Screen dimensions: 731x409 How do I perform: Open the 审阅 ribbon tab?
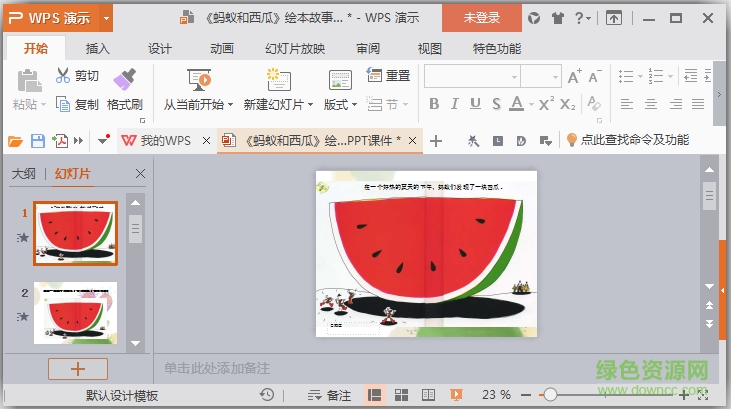tap(368, 49)
